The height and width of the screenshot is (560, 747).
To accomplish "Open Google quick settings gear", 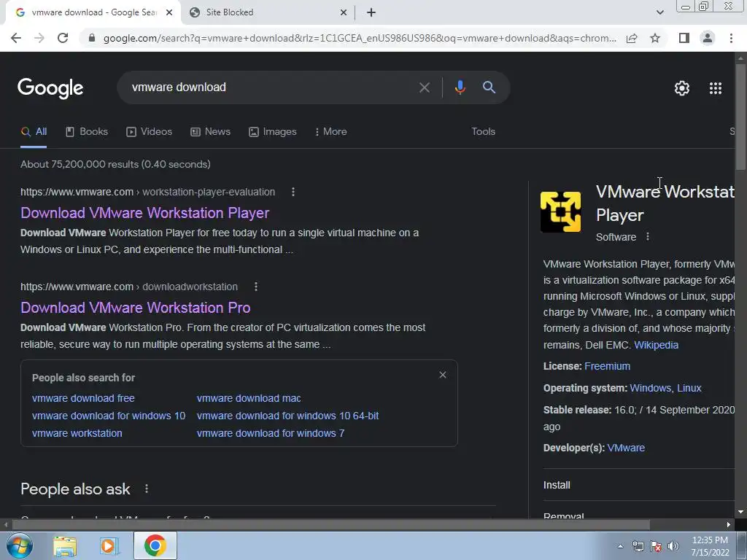I will pyautogui.click(x=682, y=88).
